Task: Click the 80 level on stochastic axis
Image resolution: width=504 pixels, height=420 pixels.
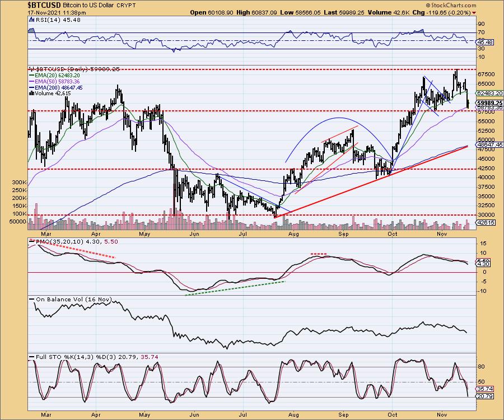Action: click(481, 367)
